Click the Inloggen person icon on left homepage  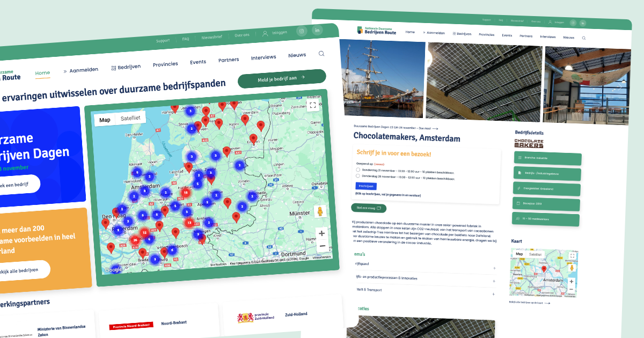click(265, 33)
